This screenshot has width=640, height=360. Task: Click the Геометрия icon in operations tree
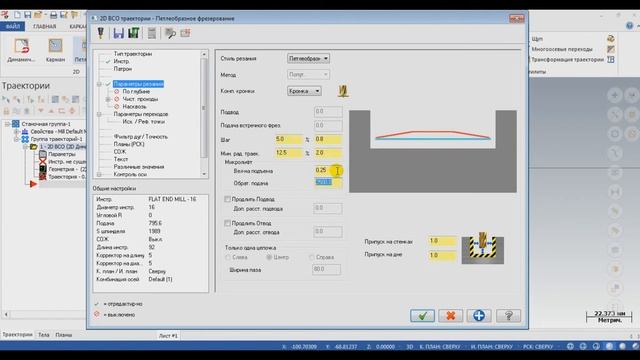[42, 169]
